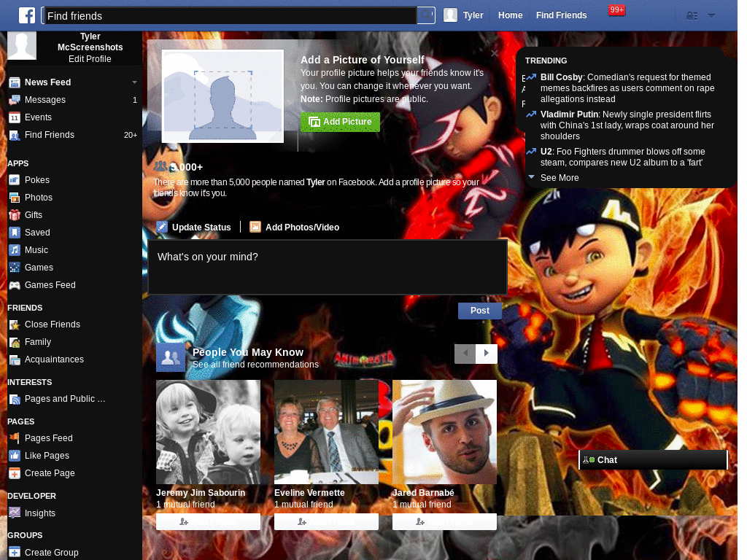Open the Chat bar
The image size is (747, 560).
tap(653, 460)
